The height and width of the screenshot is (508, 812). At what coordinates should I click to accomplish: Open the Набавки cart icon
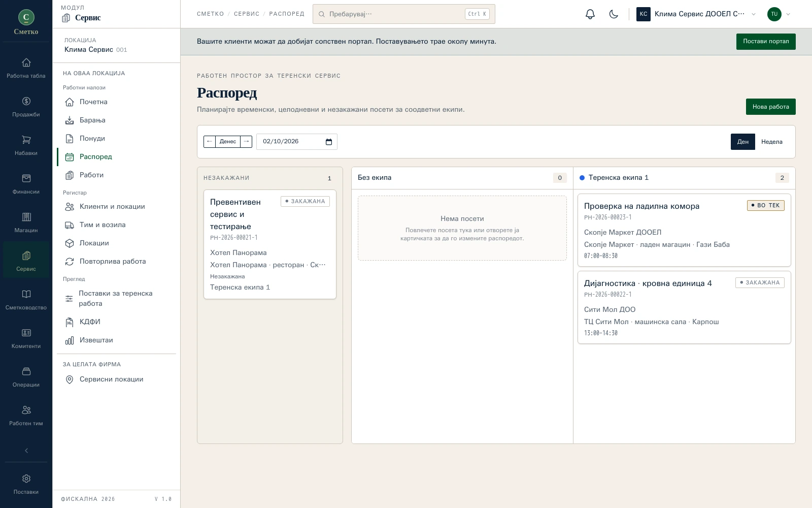tap(26, 146)
